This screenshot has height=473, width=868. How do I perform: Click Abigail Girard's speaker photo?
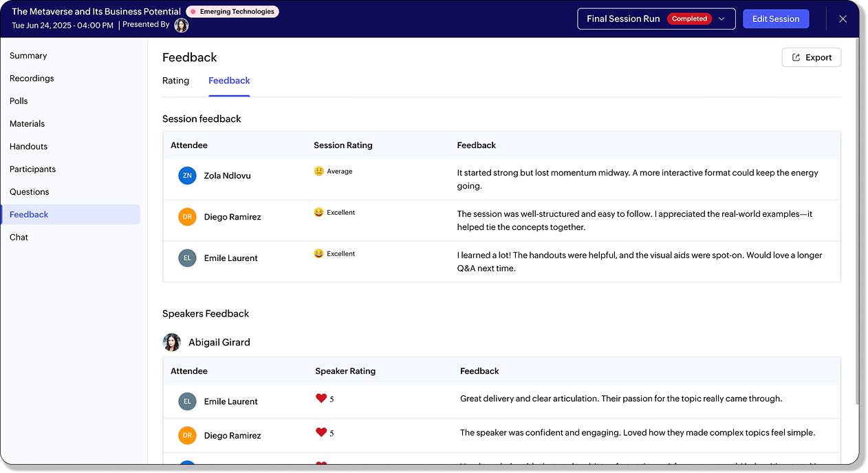[x=172, y=342]
